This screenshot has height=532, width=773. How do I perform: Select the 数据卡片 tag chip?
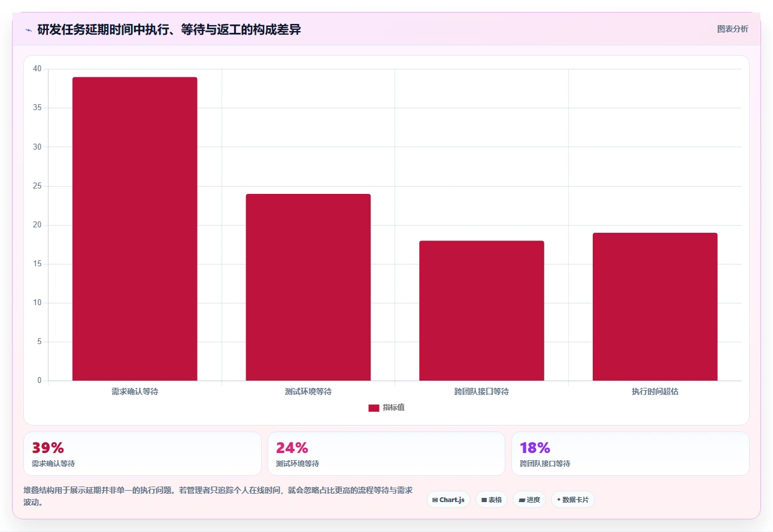click(573, 500)
